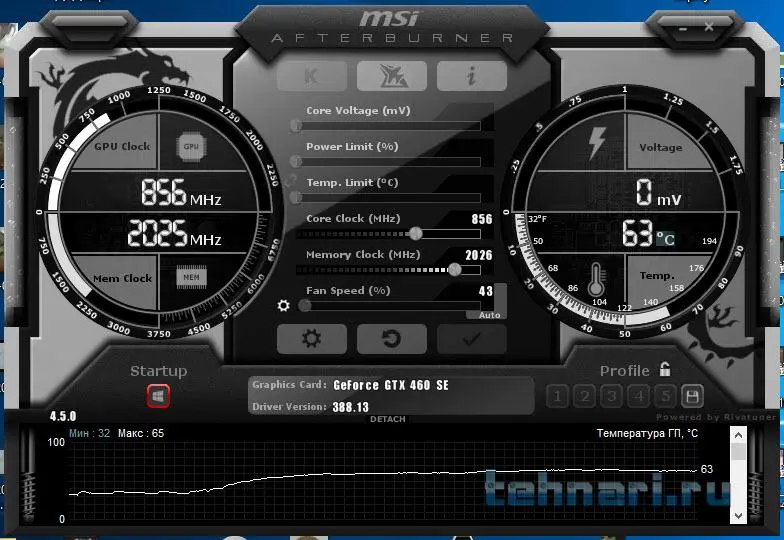
Task: Open the OC Scanner airplane icon
Action: [x=392, y=76]
